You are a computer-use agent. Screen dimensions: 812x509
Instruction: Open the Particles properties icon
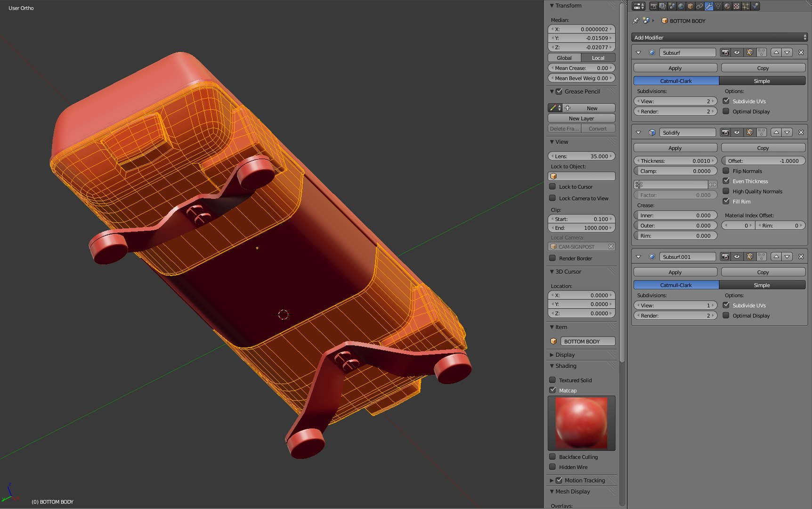coord(746,6)
